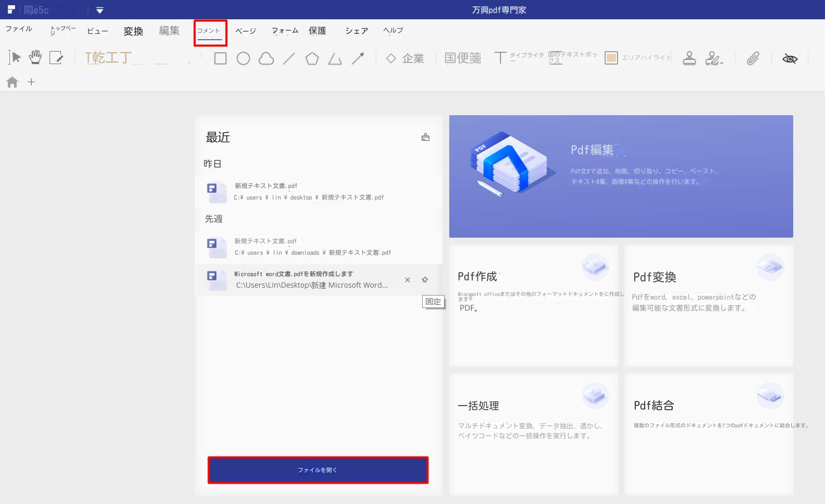Open the Pdf作成 card
The height and width of the screenshot is (504, 825).
point(534,305)
